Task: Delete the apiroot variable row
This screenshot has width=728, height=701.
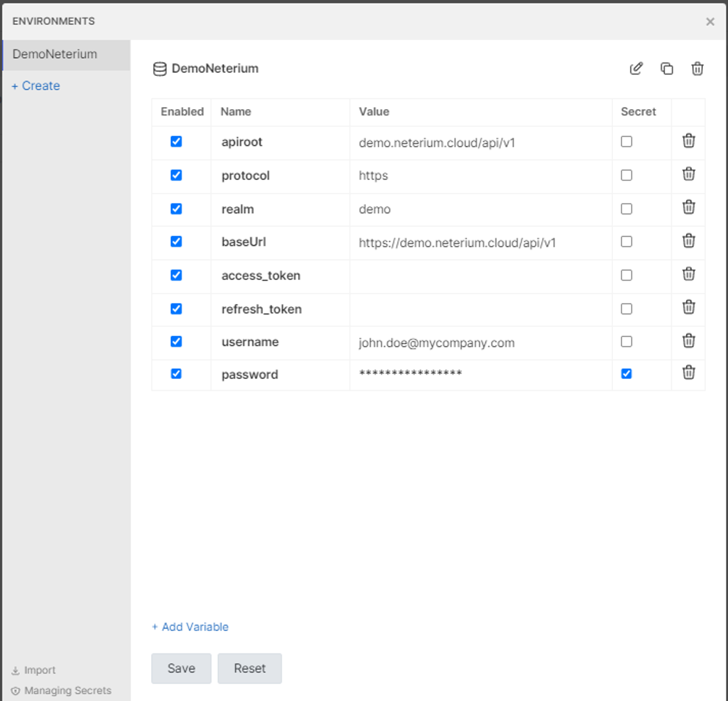Action: tap(689, 141)
